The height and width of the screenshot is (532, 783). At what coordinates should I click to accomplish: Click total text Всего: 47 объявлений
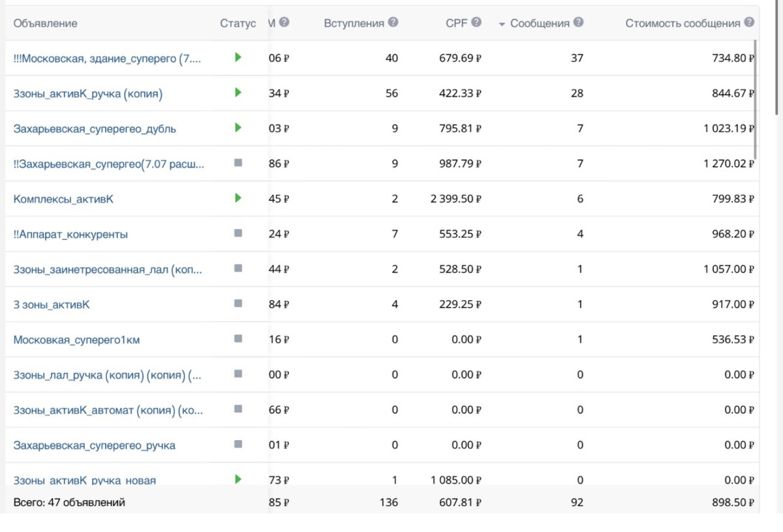(69, 503)
